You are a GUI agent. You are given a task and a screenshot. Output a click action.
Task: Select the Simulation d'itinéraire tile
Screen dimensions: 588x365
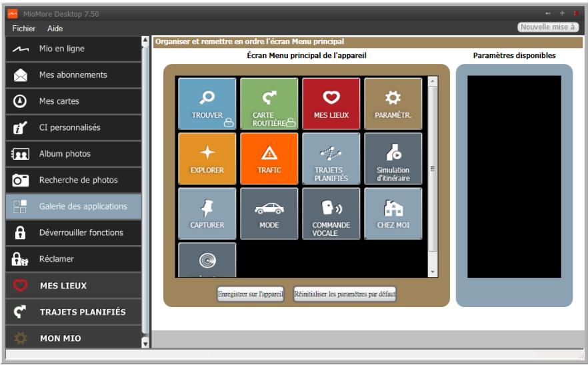tap(393, 158)
